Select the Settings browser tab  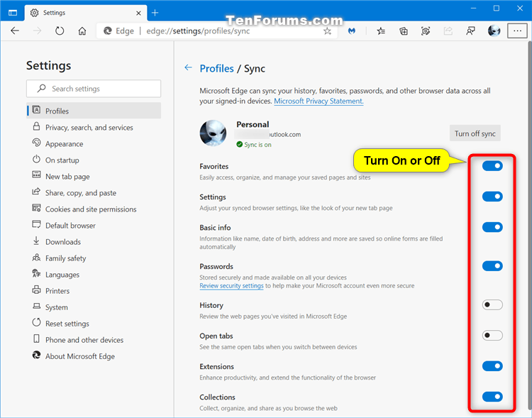pyautogui.click(x=86, y=13)
